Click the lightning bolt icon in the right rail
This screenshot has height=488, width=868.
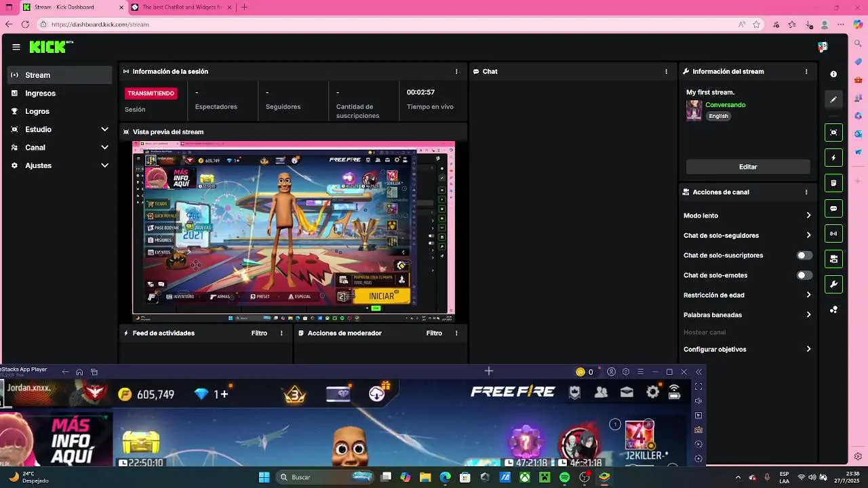[833, 157]
